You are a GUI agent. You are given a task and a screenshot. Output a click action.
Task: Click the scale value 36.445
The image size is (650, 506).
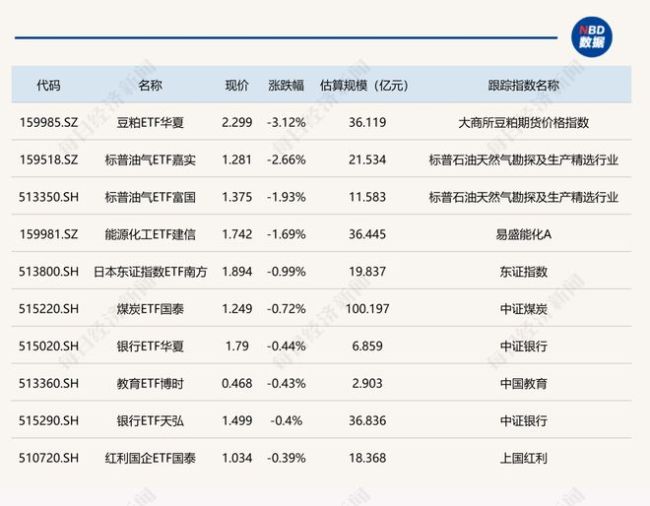[x=367, y=235]
